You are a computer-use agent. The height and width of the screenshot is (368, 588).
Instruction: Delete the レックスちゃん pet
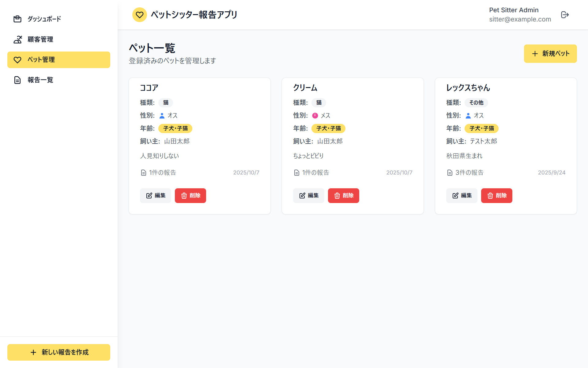(496, 196)
